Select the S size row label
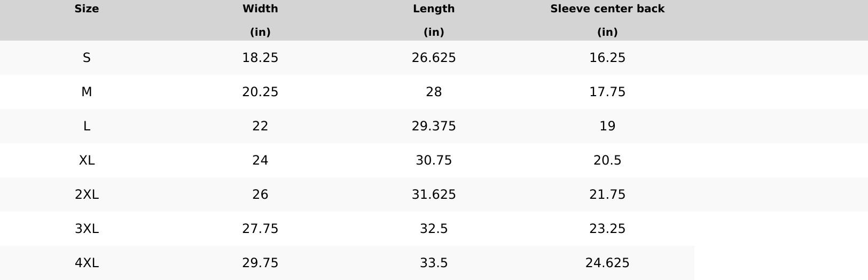Viewport: 868px width, 280px height. pos(87,58)
